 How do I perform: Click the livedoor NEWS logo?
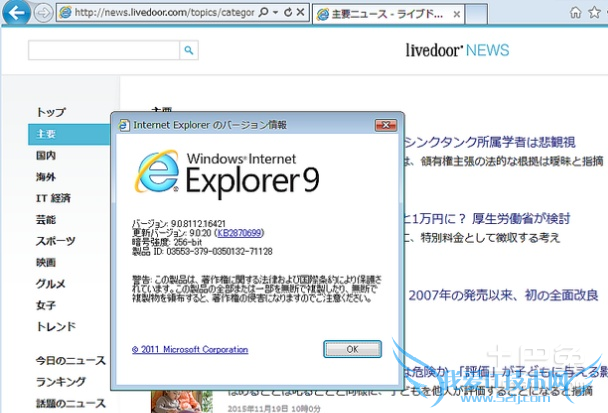(x=457, y=50)
